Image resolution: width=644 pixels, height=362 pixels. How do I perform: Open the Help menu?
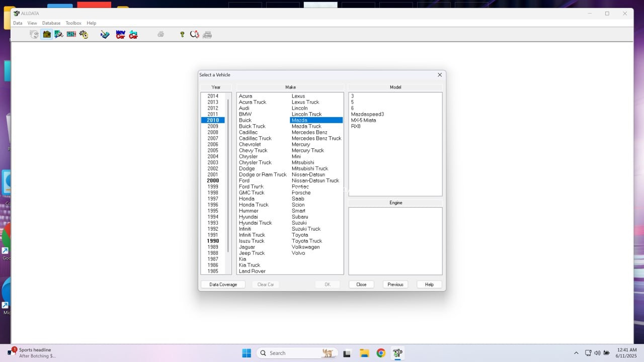coord(91,23)
